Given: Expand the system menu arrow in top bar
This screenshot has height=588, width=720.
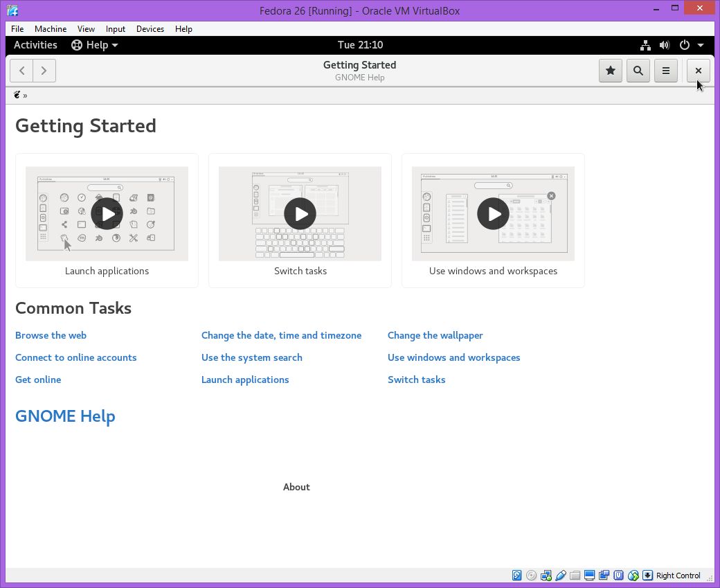Looking at the screenshot, I should pos(700,45).
